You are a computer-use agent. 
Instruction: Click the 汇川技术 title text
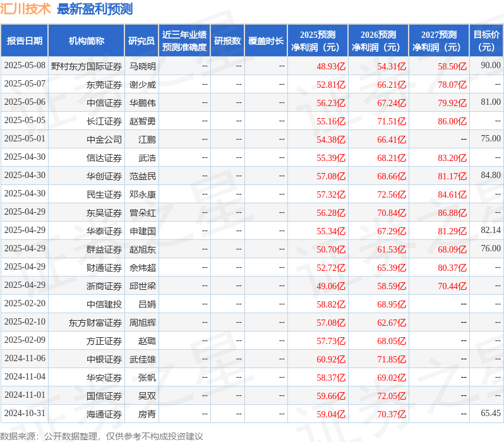click(25, 9)
